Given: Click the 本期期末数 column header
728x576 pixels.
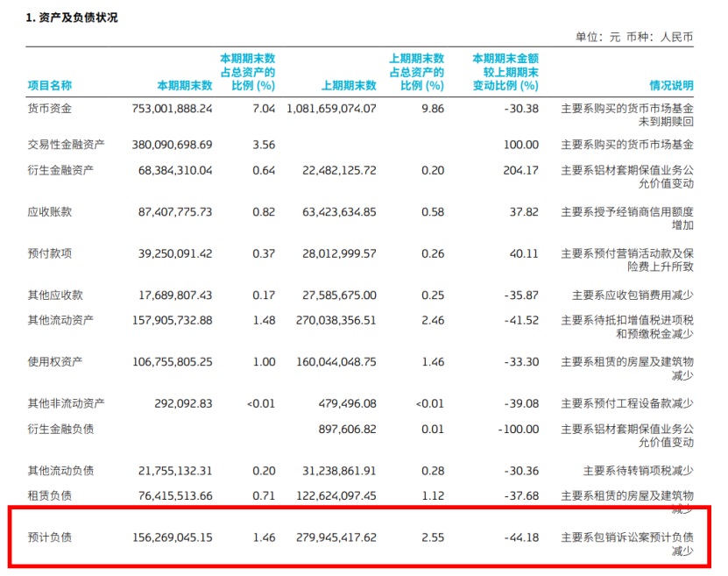Looking at the screenshot, I should pos(184,86).
